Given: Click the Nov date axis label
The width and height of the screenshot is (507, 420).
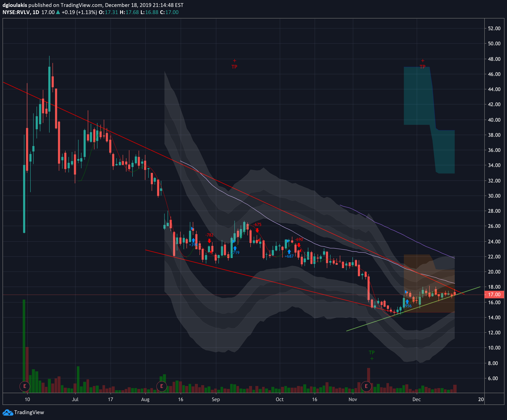Looking at the screenshot, I should (353, 399).
